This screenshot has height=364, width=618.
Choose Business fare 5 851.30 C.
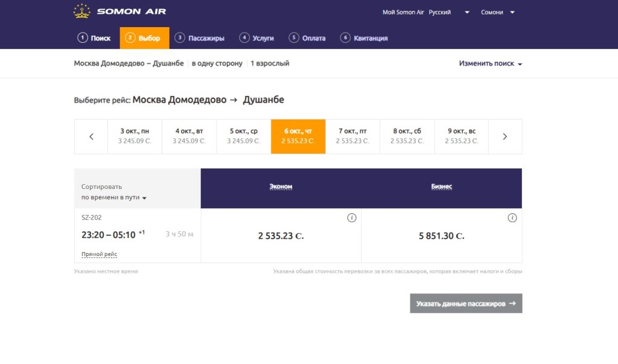[441, 236]
